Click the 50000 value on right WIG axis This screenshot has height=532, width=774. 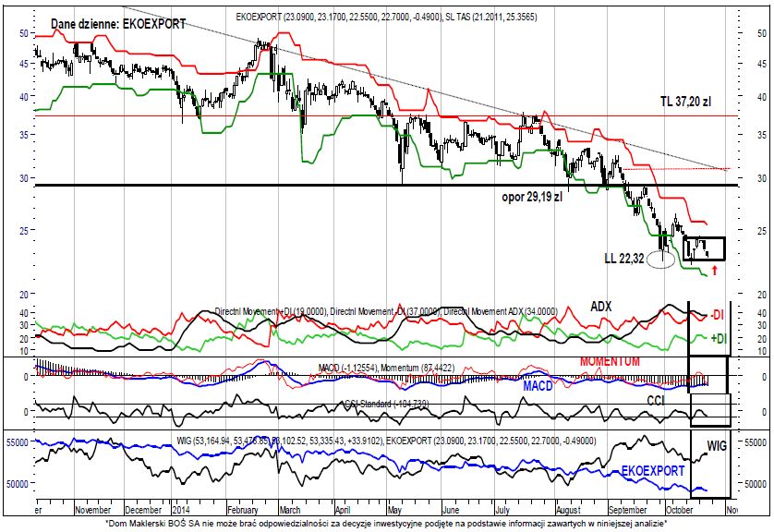tap(756, 484)
